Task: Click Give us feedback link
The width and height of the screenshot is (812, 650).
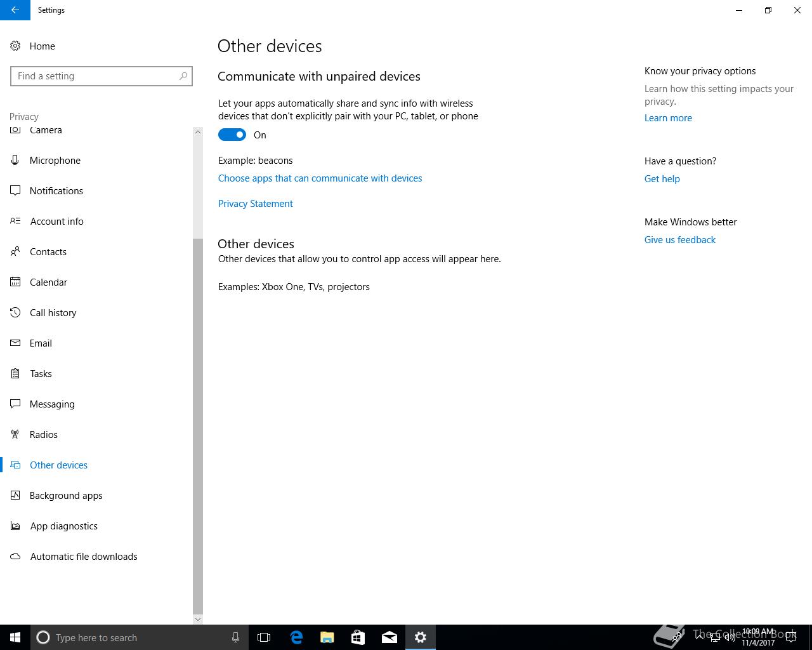Action: (679, 240)
